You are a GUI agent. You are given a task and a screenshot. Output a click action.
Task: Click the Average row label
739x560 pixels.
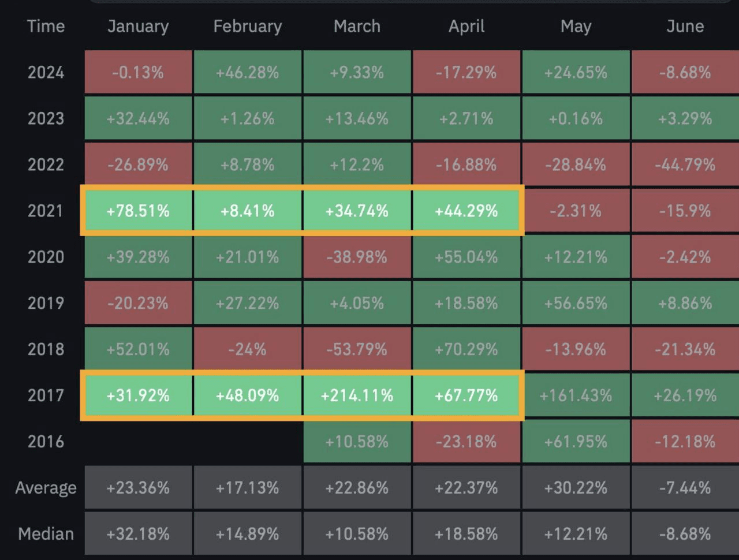(46, 488)
